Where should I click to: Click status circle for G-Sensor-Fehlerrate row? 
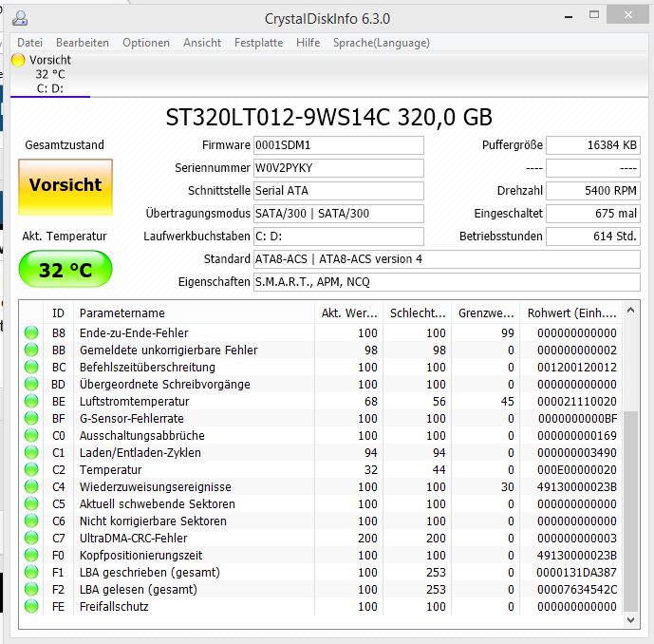(x=31, y=418)
